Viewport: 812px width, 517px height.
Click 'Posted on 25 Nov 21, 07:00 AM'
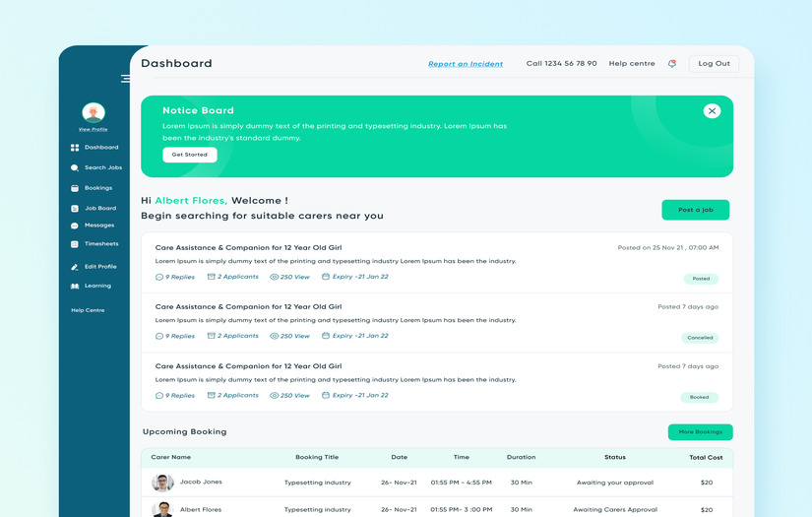point(668,247)
